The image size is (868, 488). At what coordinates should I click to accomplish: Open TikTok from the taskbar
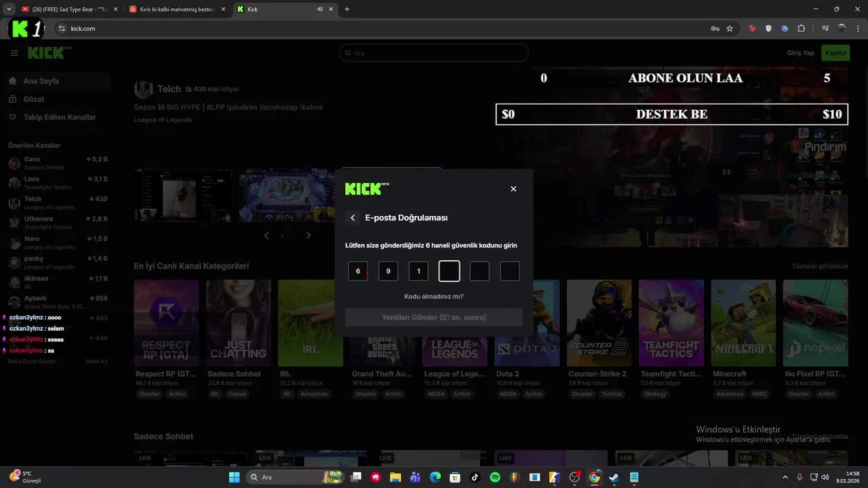click(x=475, y=477)
